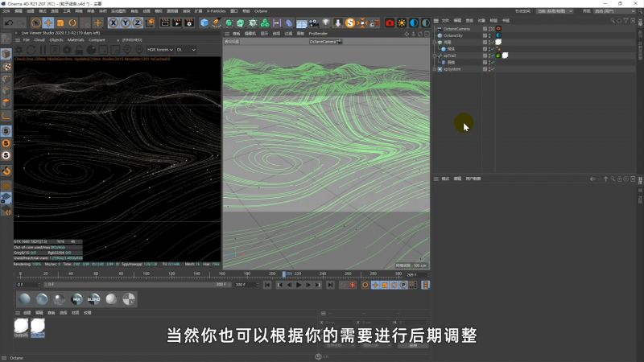The height and width of the screenshot is (362, 644).
Task: Add a Cube primitive object
Action: [204, 23]
